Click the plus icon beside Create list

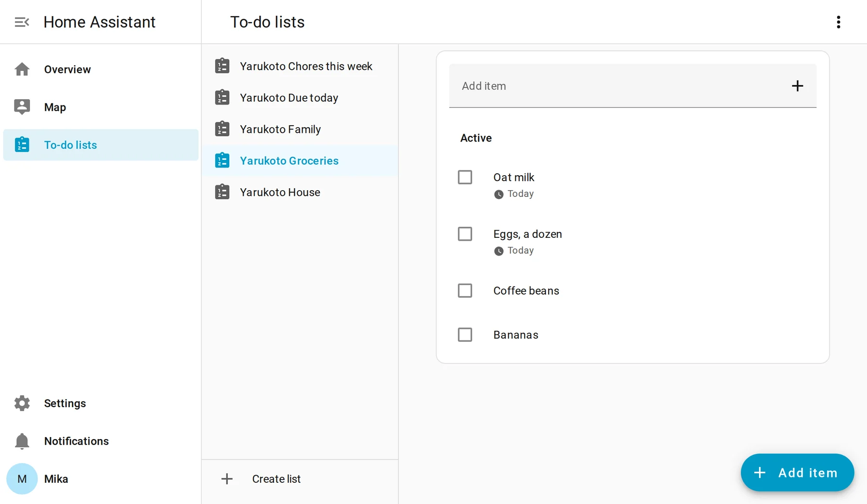tap(227, 479)
